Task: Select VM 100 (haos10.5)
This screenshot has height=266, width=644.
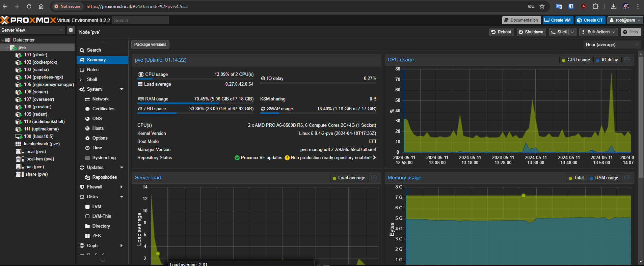Action: point(38,136)
